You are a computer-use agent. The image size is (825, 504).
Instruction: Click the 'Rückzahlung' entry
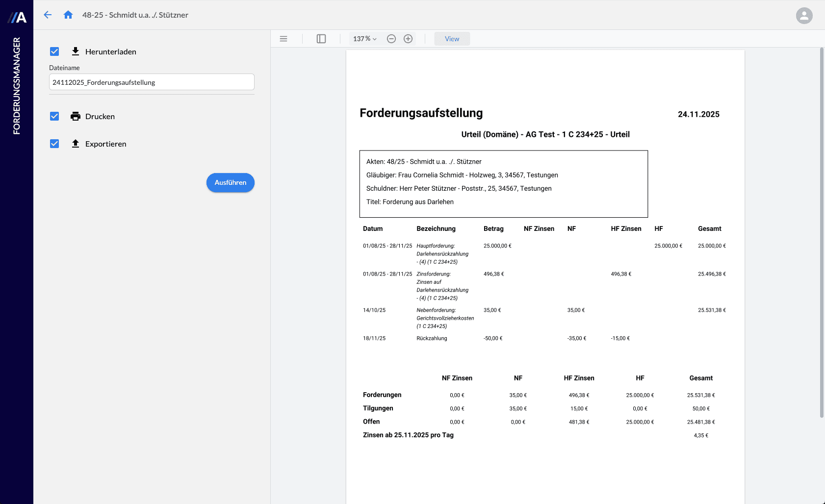432,338
